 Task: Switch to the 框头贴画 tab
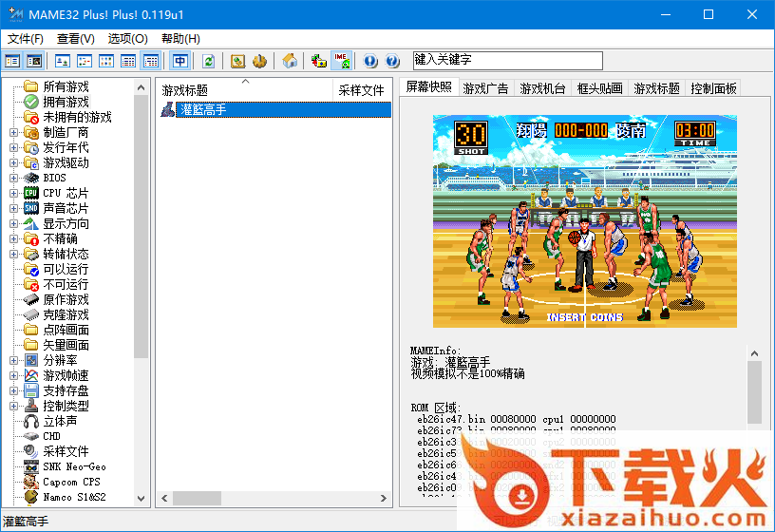tap(599, 88)
